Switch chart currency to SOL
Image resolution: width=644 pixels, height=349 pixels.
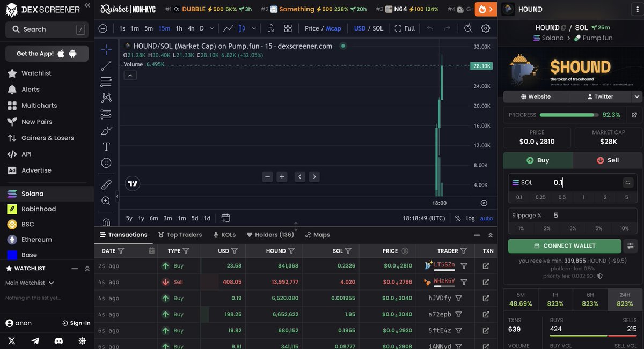coord(378,28)
